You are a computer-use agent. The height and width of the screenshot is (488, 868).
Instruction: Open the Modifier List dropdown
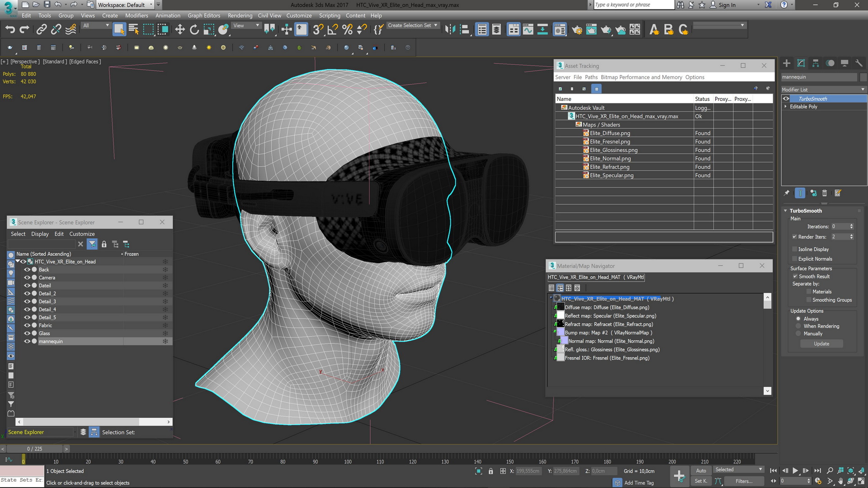[x=824, y=89]
